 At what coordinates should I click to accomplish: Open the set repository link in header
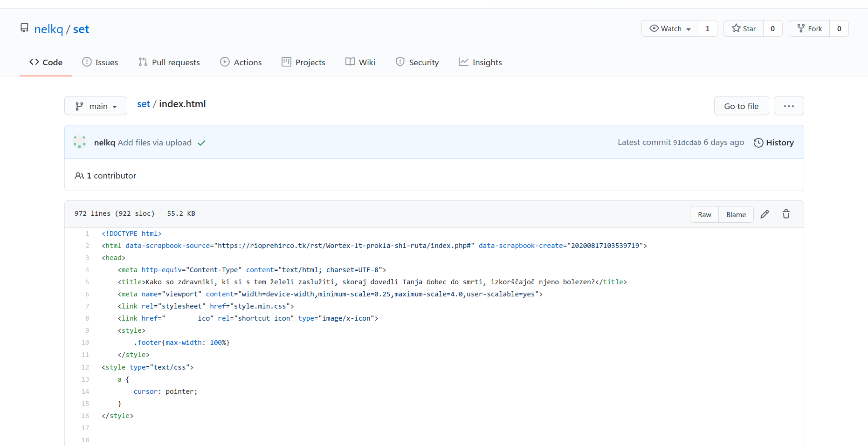pos(81,29)
